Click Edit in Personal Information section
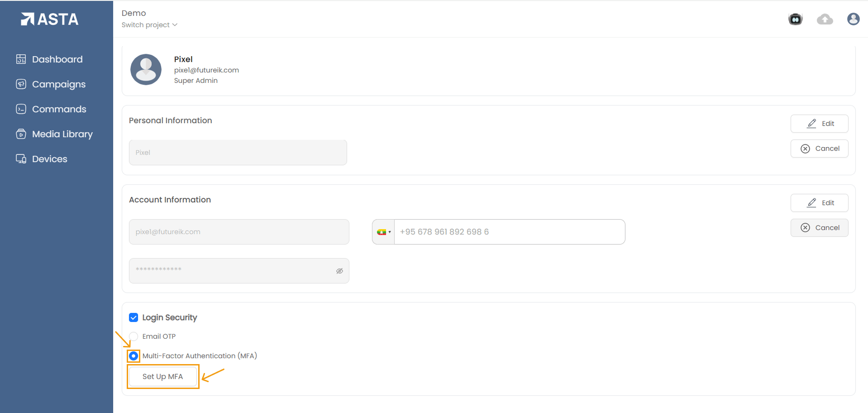This screenshot has height=413, width=868. (x=819, y=124)
